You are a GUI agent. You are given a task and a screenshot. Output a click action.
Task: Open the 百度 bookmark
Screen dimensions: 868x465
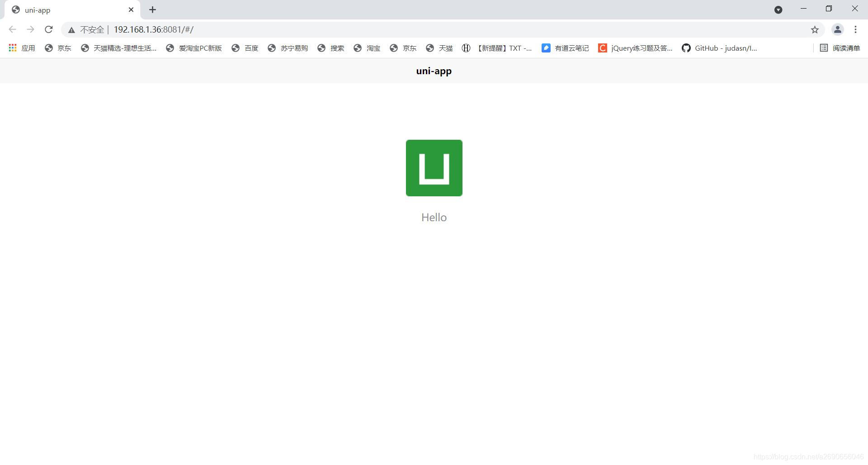click(x=245, y=48)
